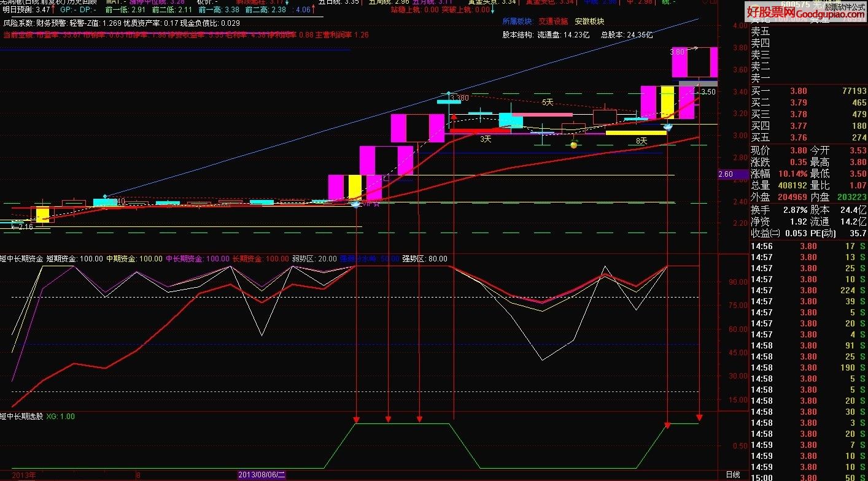Select the 买五 bid row at 3.76

809,137
